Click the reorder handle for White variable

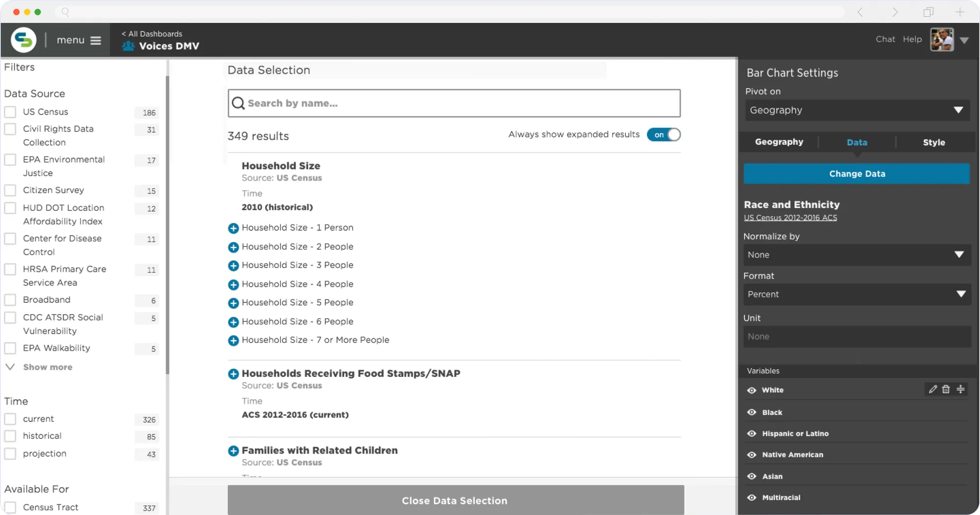pos(960,389)
